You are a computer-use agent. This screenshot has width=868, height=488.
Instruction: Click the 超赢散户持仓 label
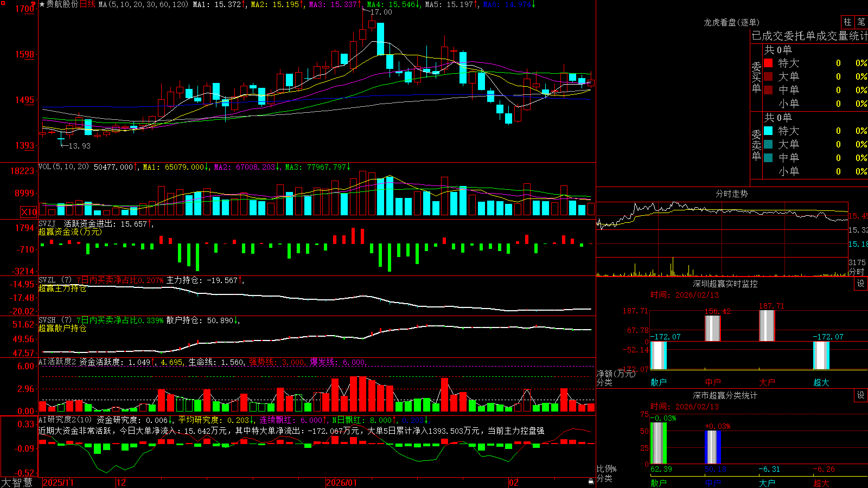62,329
